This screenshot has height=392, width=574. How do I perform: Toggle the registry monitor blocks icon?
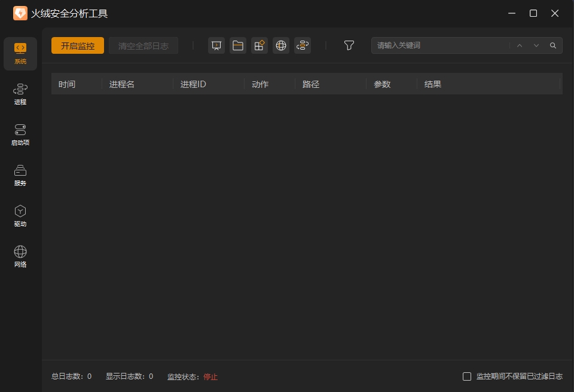[259, 45]
